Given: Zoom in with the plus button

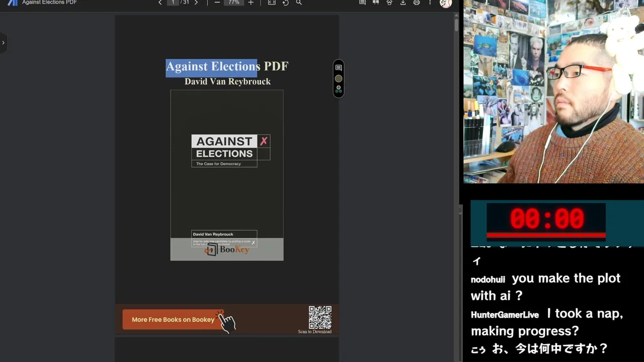Looking at the screenshot, I should coord(251,3).
